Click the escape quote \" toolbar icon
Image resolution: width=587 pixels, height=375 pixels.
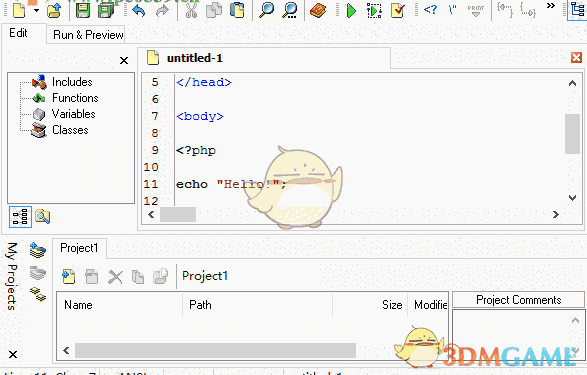tap(453, 9)
